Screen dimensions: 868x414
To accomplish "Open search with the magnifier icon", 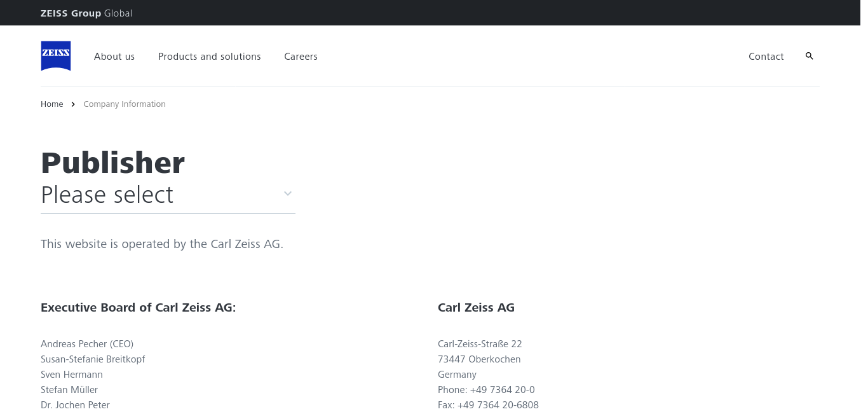I will [809, 56].
